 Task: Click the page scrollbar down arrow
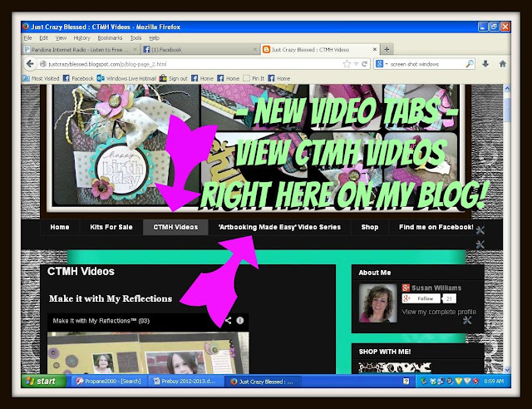coord(507,370)
